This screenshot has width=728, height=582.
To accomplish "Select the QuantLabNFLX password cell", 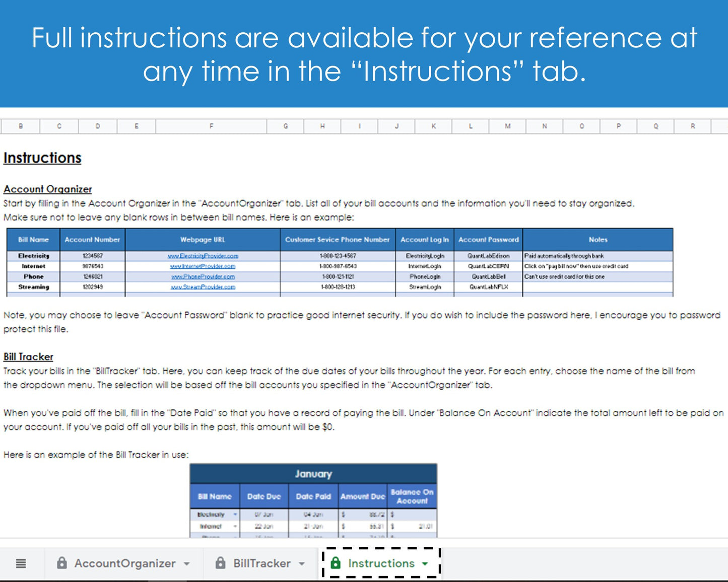I will click(x=488, y=287).
